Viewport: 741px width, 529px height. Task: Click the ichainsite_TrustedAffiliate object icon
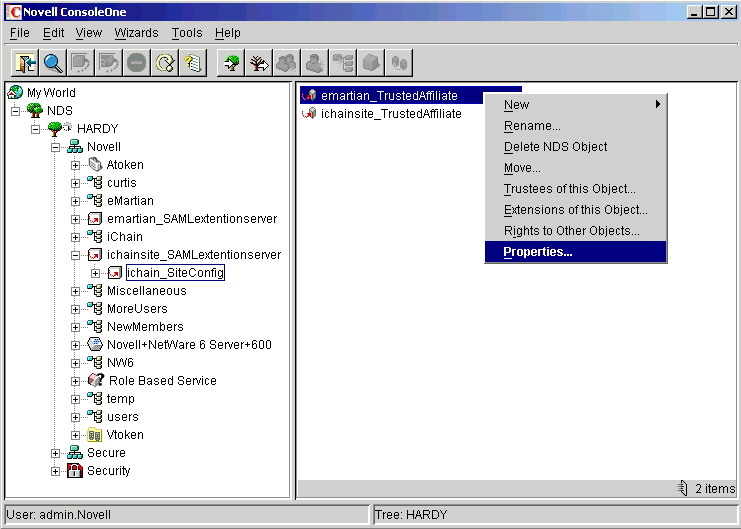309,113
